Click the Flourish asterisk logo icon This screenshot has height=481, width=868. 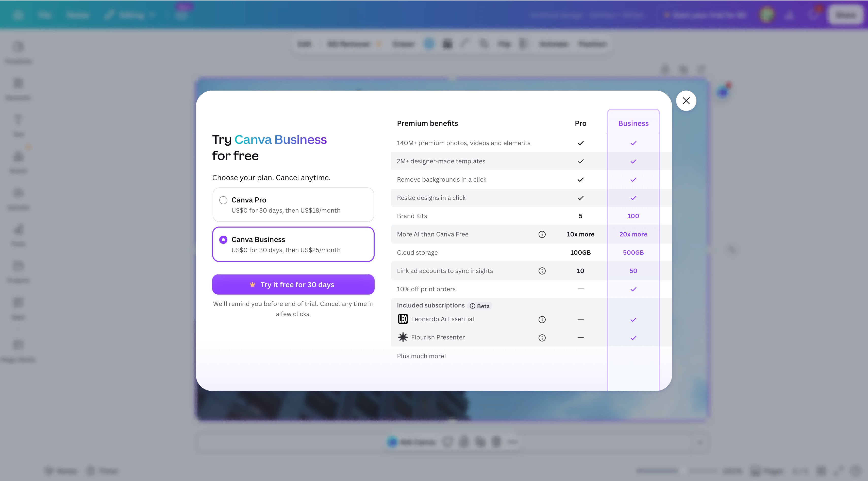pos(403,337)
